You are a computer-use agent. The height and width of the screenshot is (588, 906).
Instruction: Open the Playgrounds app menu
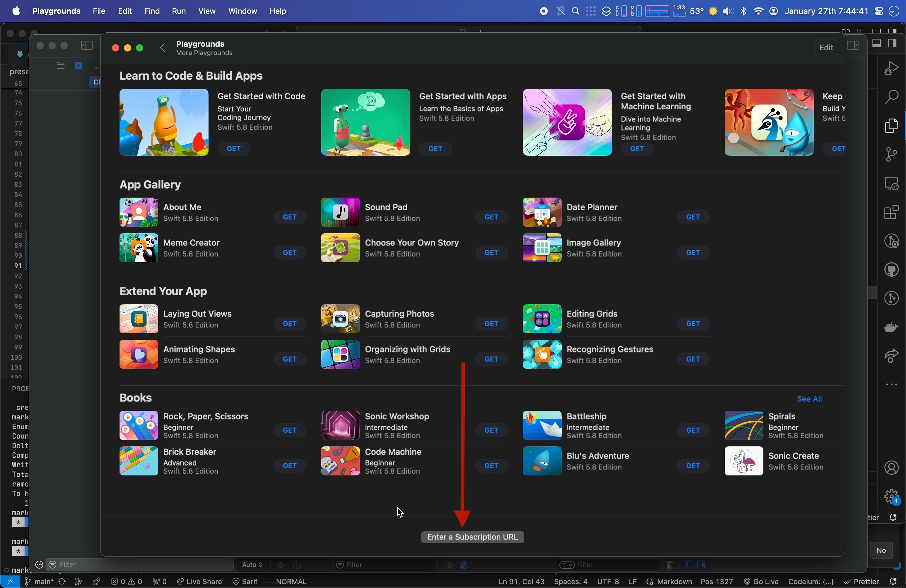coord(56,11)
